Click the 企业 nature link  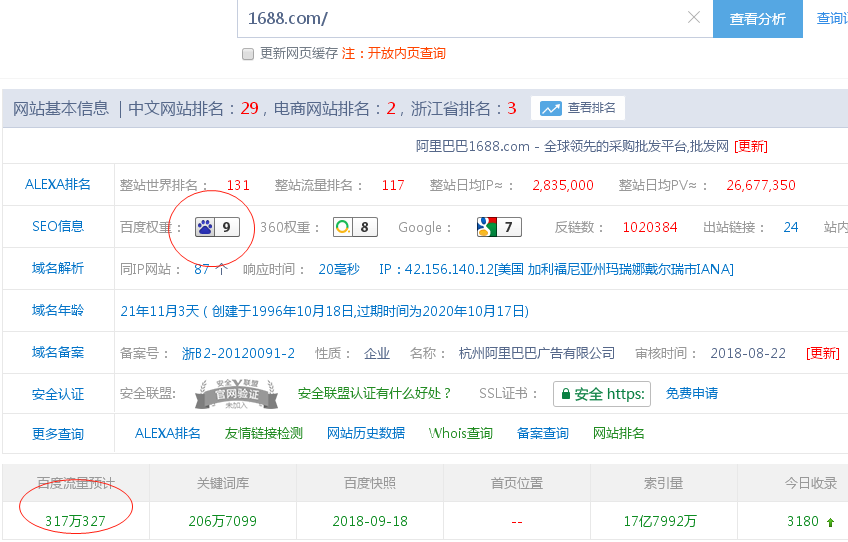click(376, 353)
